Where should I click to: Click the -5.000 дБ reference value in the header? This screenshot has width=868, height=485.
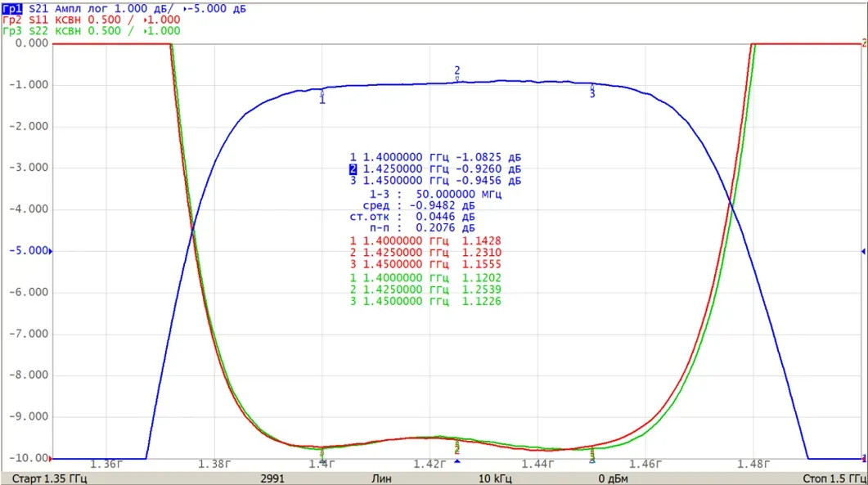[x=216, y=9]
